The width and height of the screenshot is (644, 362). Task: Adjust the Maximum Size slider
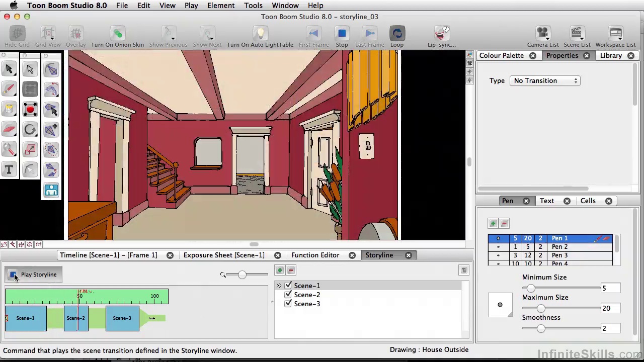(541, 308)
